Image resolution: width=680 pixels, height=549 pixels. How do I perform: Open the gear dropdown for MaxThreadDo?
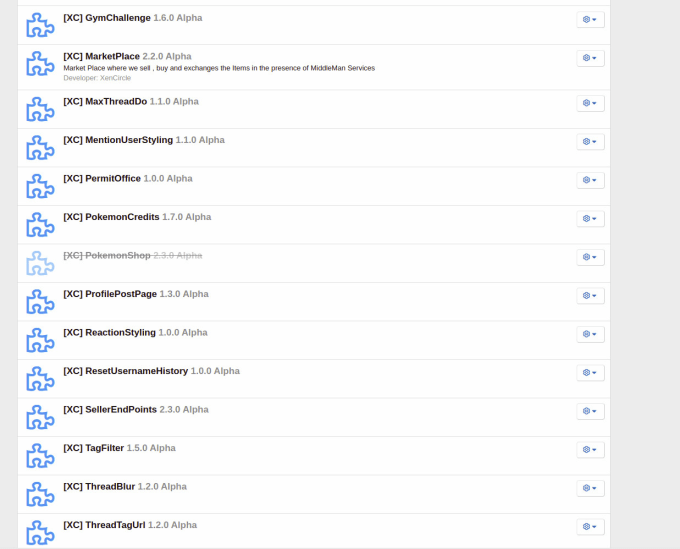point(590,103)
